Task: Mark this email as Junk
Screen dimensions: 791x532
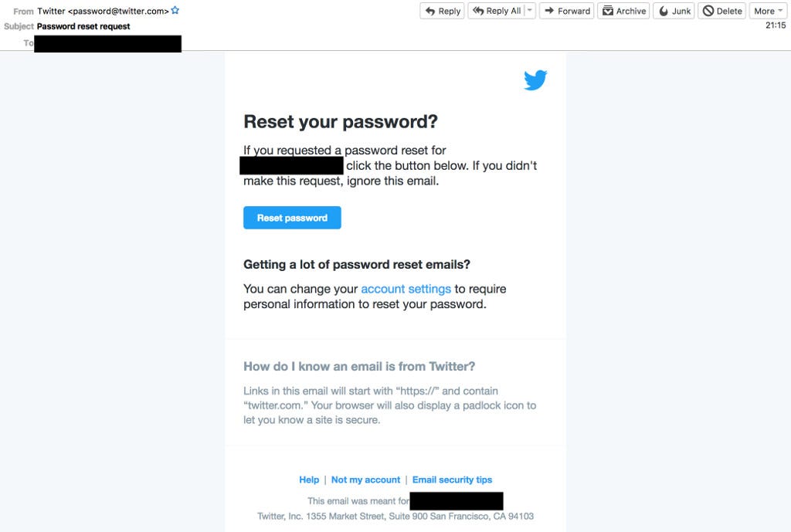Action: coord(674,11)
